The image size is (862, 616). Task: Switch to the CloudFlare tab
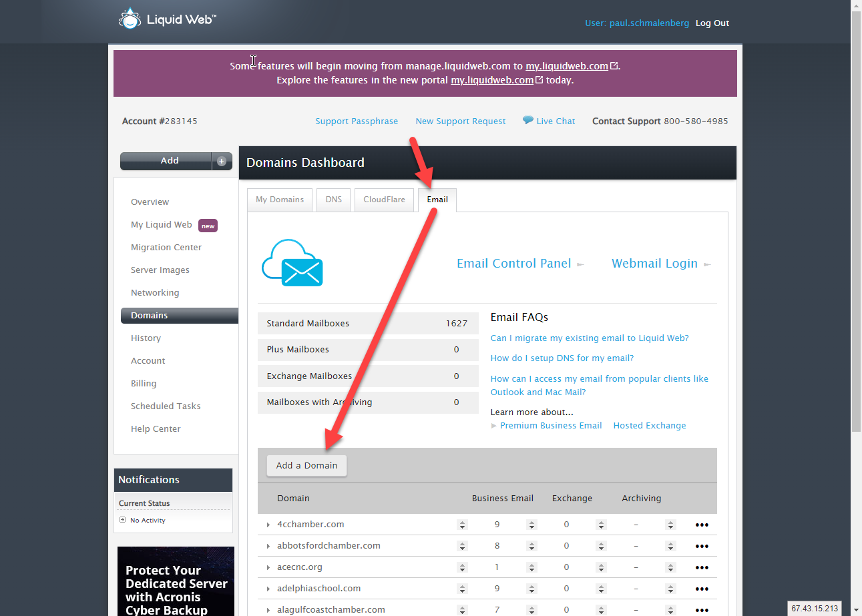point(384,199)
